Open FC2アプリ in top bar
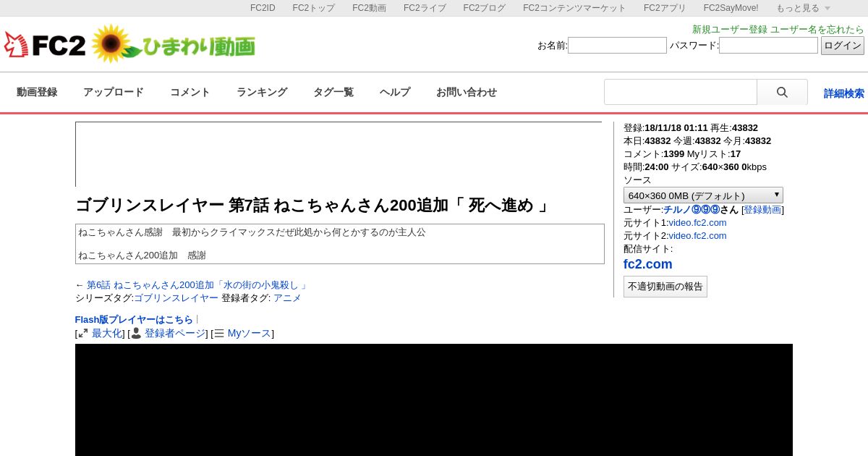The height and width of the screenshot is (456, 868). [x=665, y=8]
